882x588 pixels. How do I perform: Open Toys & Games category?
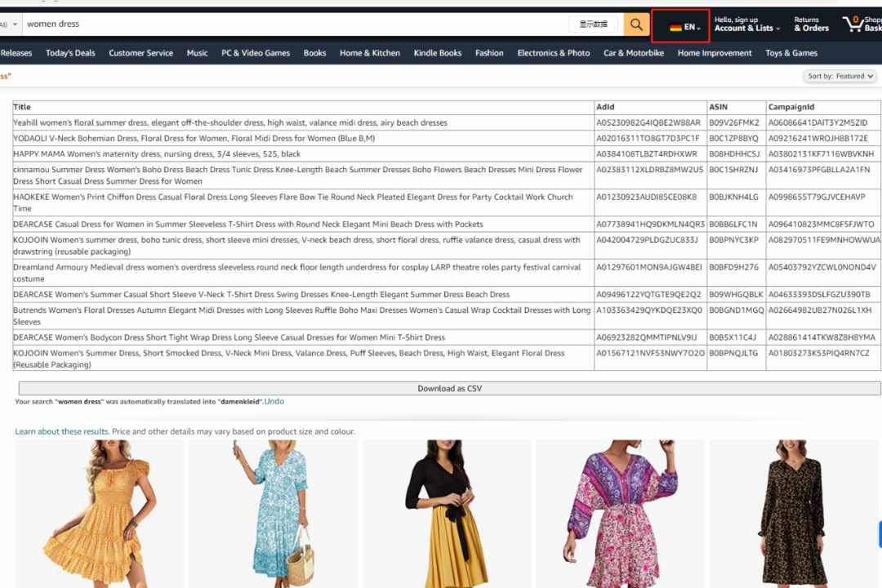point(791,53)
